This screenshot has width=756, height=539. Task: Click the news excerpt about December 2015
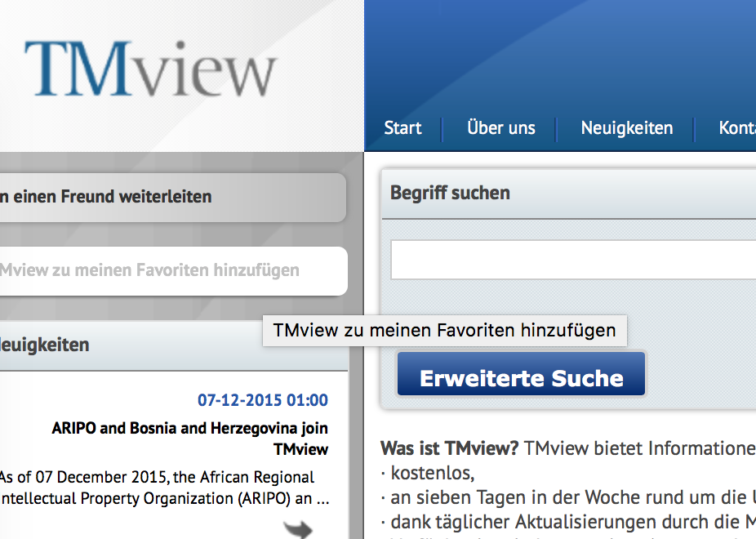pos(164,488)
